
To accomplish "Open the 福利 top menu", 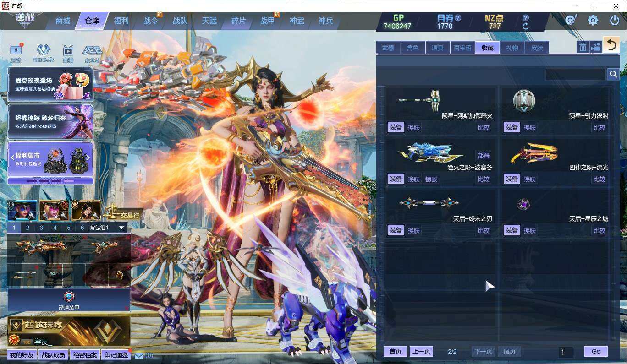I will tap(121, 21).
